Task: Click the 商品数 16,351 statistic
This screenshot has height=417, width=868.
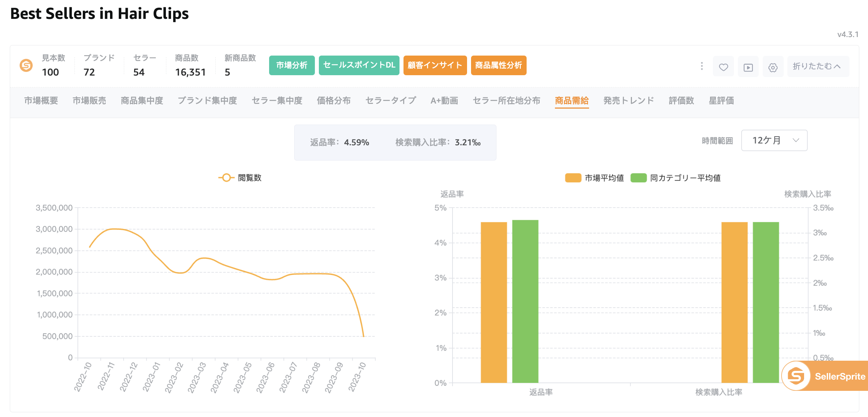Action: click(190, 65)
